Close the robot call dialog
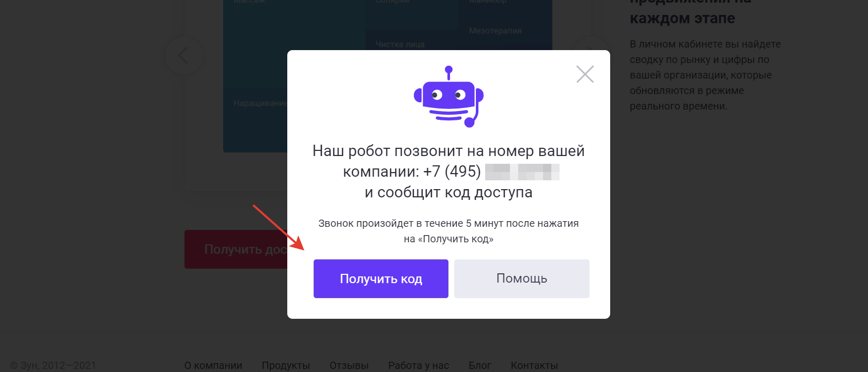 [585, 74]
